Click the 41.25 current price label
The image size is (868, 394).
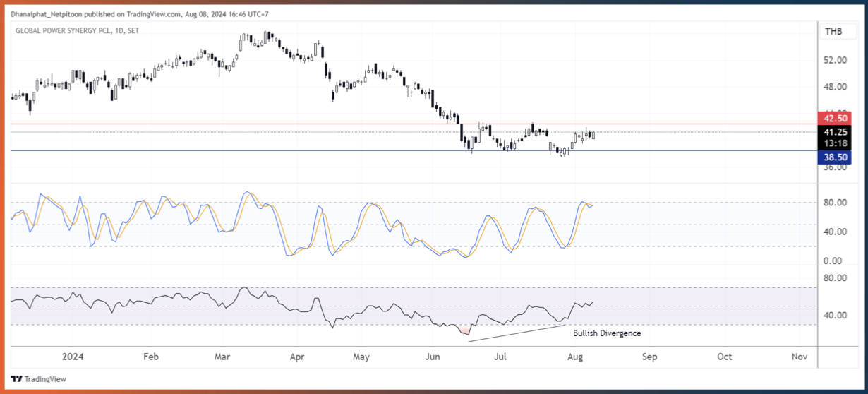836,132
